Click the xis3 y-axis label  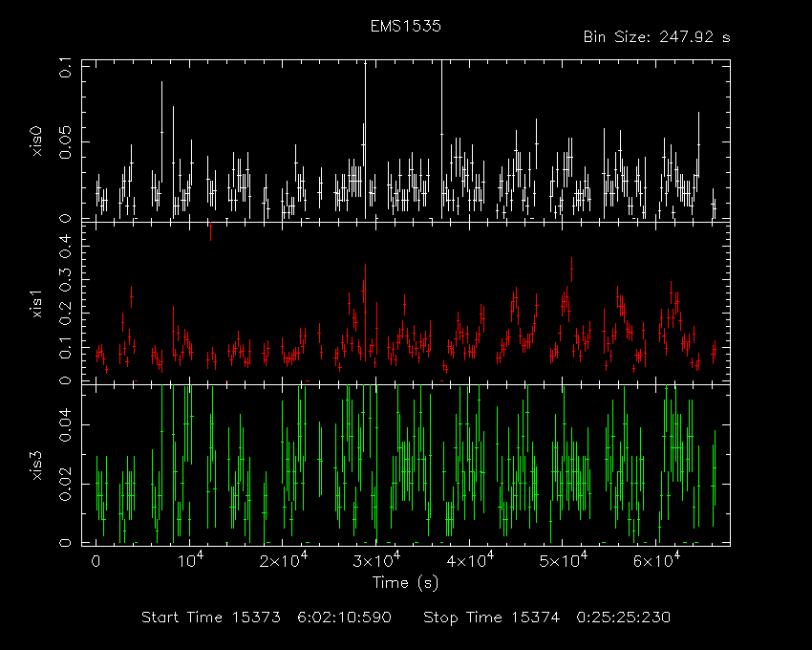click(36, 466)
